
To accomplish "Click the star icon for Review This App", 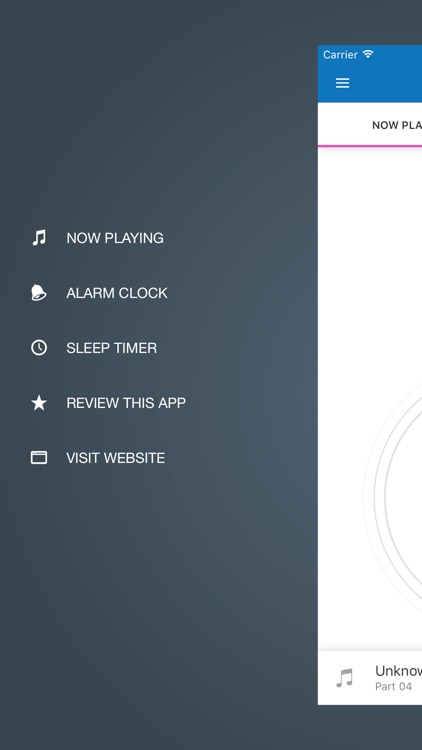I will [x=39, y=403].
